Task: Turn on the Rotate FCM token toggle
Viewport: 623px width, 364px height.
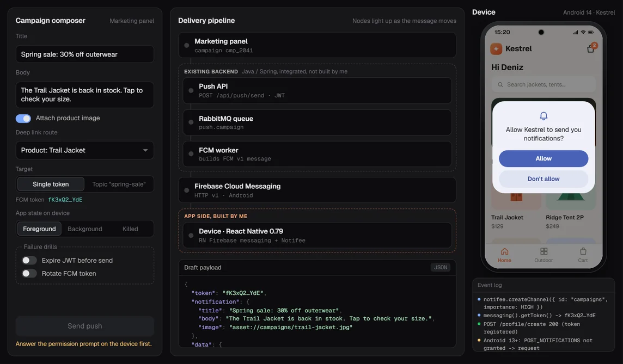Action: tap(29, 274)
